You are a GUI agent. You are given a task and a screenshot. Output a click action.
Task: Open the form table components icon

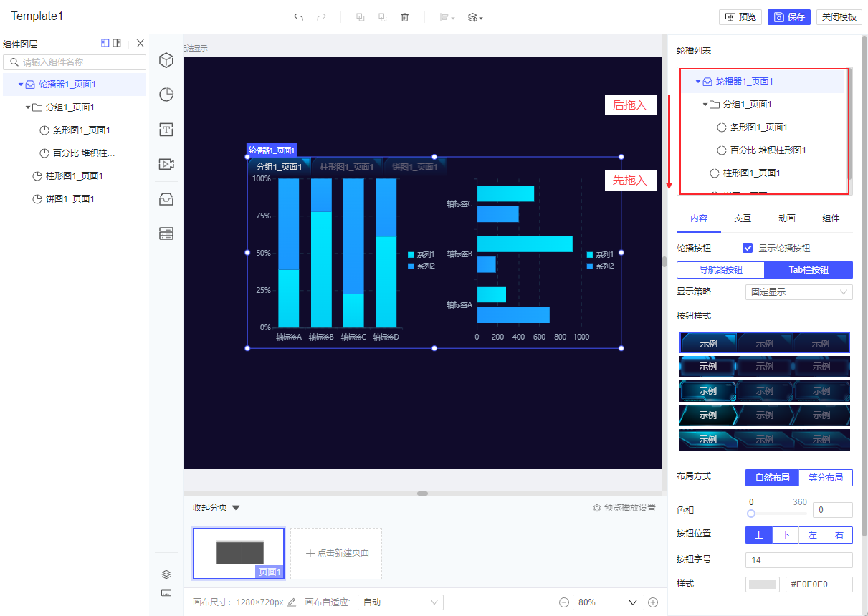pyautogui.click(x=166, y=234)
